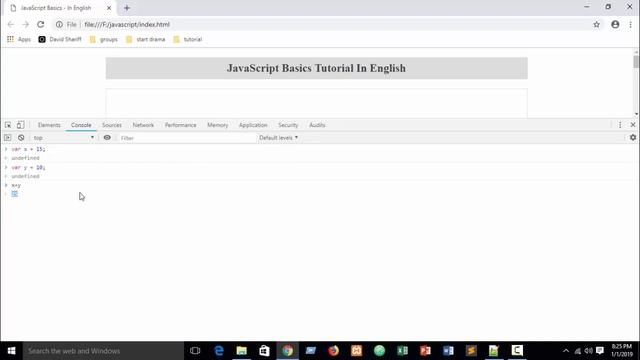Image resolution: width=640 pixels, height=360 pixels.
Task: Open Task View on the taskbar
Action: point(195,351)
